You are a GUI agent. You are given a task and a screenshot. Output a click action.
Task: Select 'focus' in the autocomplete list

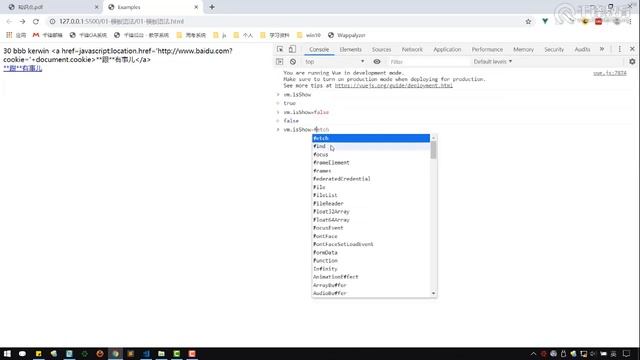tap(371, 154)
